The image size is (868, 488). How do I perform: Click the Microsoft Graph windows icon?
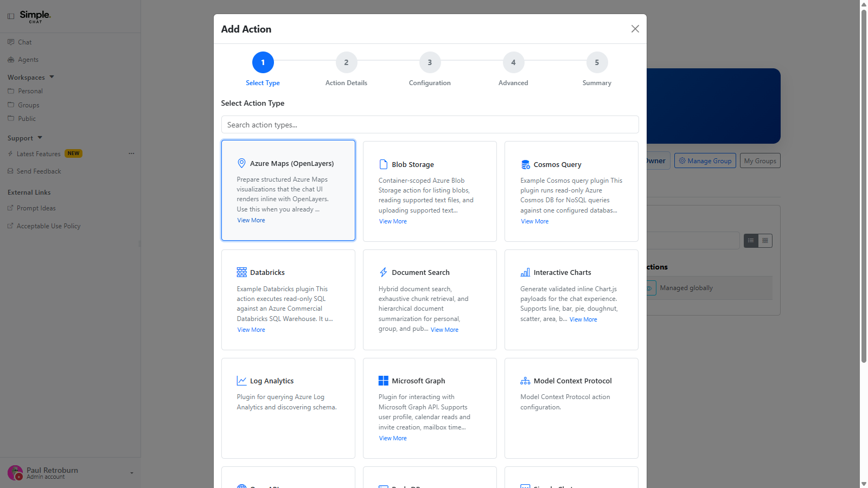pos(384,381)
